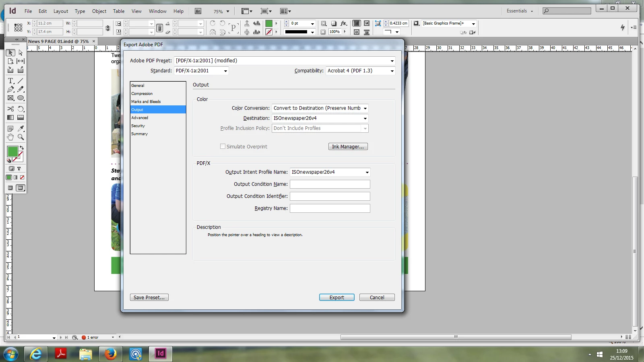Activate the Scissors tool
Viewport: 644px width, 362px height.
(x=11, y=109)
